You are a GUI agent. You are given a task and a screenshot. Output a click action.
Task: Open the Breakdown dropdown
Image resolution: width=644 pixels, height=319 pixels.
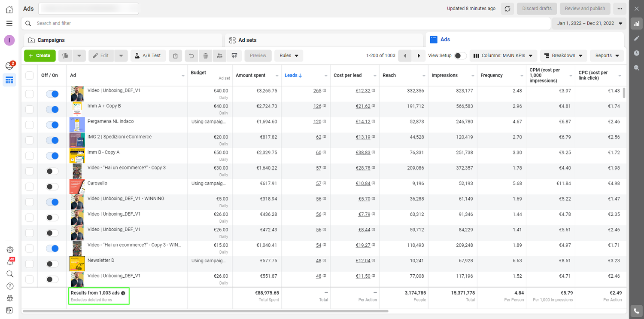click(x=564, y=55)
